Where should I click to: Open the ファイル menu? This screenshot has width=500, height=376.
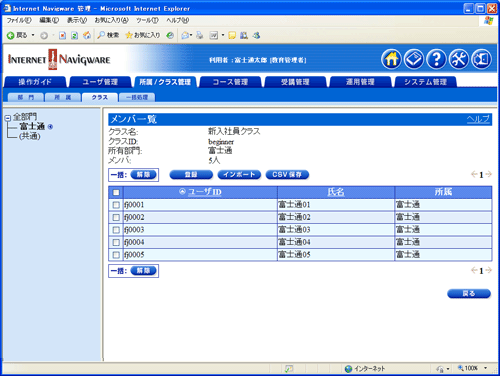[x=19, y=20]
